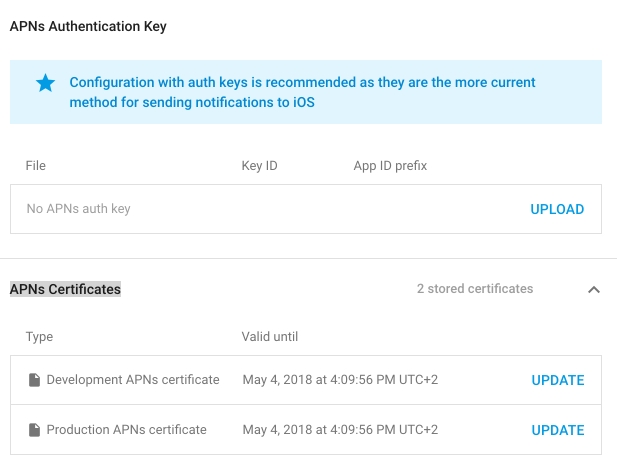Screen dimensions: 617x469
Task: Click the File column header
Action: click(36, 165)
